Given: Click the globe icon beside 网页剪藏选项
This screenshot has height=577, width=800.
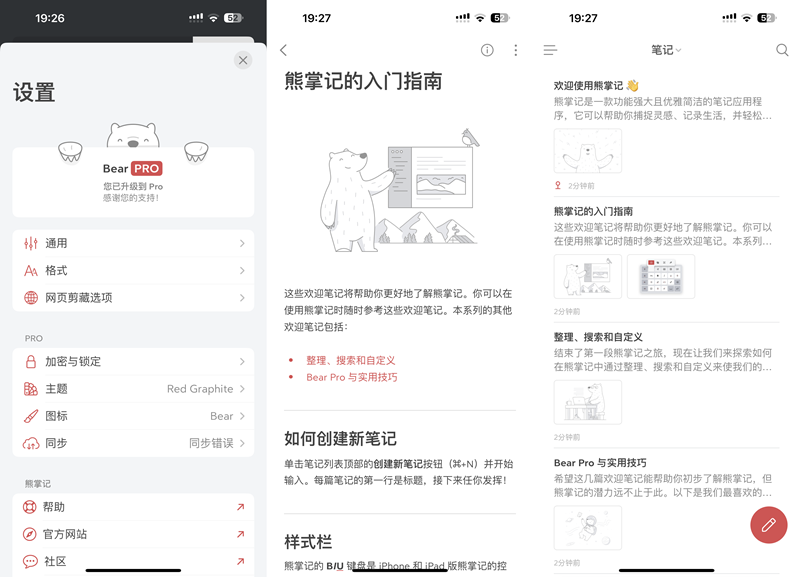Looking at the screenshot, I should pyautogui.click(x=31, y=297).
